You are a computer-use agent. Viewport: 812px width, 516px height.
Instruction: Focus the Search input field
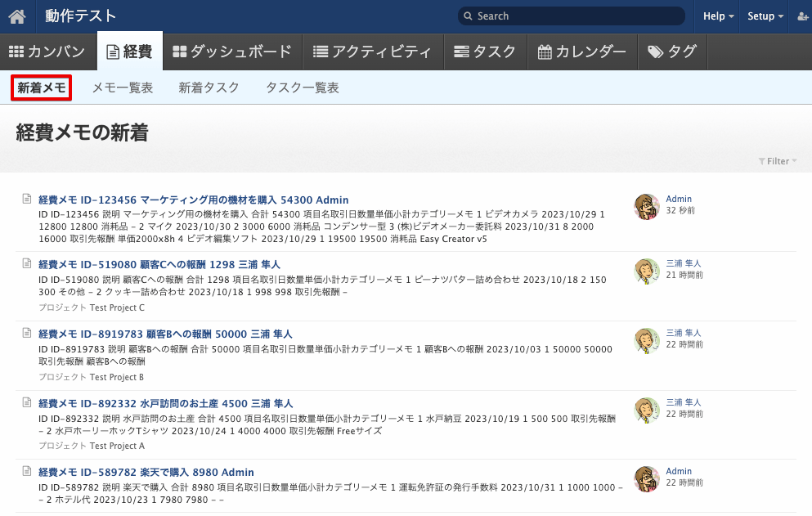pyautogui.click(x=572, y=16)
